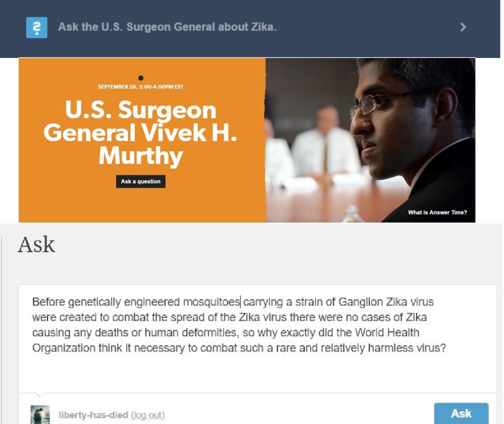Image resolution: width=504 pixels, height=424 pixels.
Task: Select the 'SEPTEMBER 26, 3:00-4:00PM EST' date text
Action: (141, 87)
